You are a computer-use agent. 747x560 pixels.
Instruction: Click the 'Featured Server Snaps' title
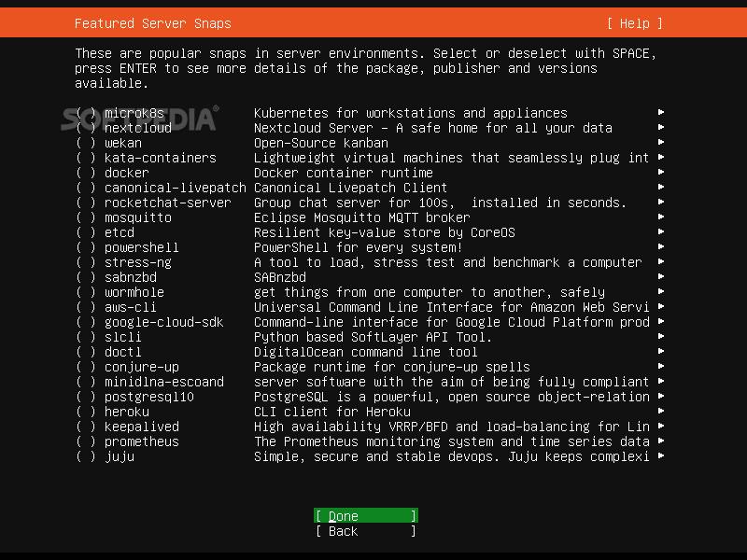coord(153,23)
